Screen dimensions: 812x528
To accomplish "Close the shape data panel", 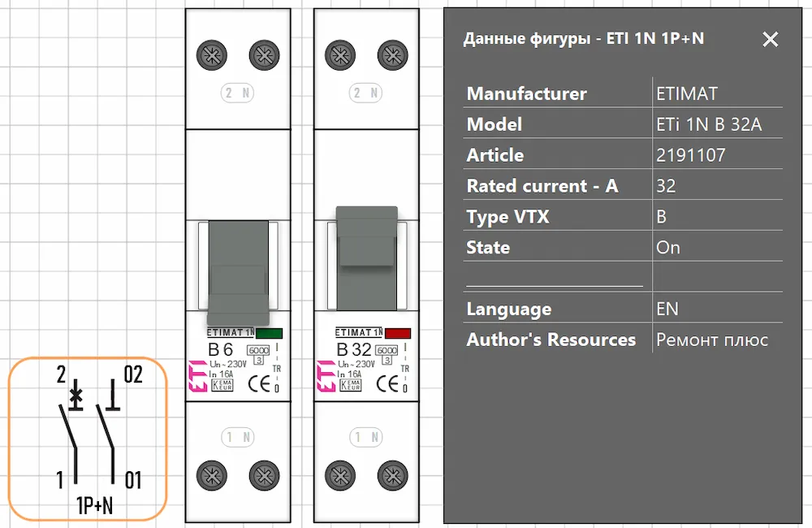I will (x=770, y=39).
